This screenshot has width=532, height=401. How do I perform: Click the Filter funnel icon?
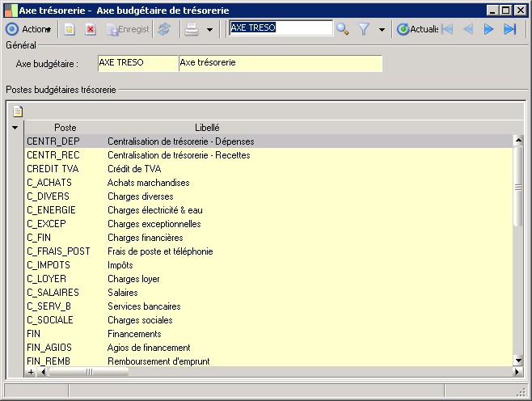[x=364, y=29]
